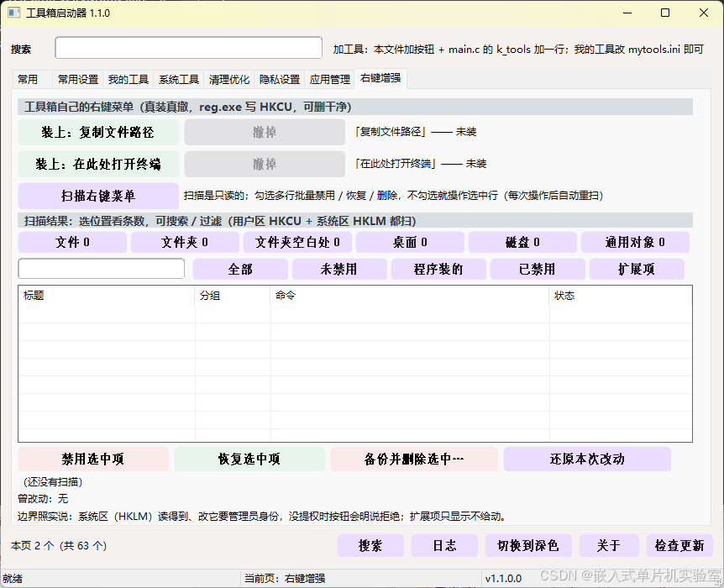
Task: Click 本页 2 个 (共 63 个) count text
Action: [59, 546]
